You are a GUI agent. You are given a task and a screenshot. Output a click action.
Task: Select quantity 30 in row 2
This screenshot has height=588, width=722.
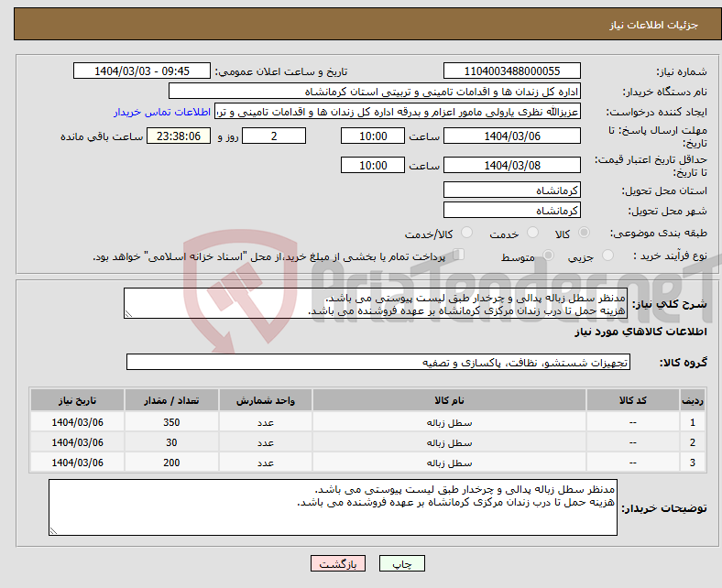click(171, 442)
